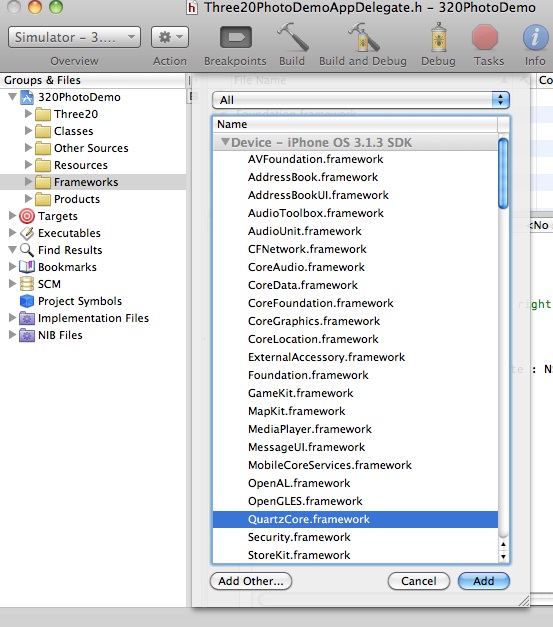
Task: Click the Build and Debug icon
Action: click(x=363, y=37)
